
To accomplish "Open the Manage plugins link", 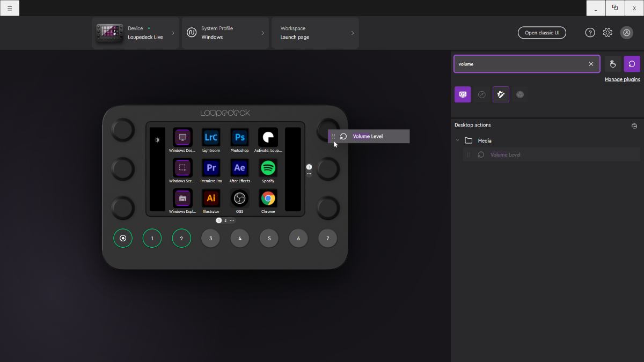I will point(622,79).
